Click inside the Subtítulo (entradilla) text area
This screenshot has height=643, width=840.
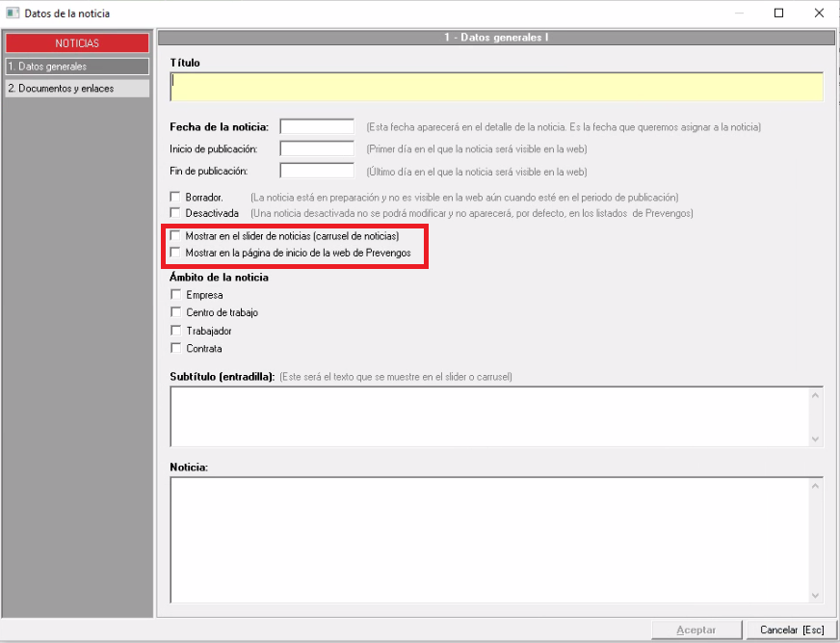491,416
